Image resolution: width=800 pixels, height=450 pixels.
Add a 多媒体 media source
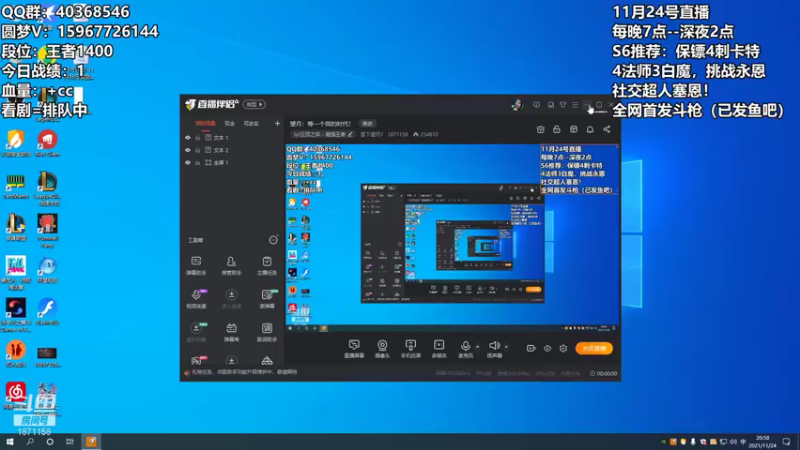439,348
